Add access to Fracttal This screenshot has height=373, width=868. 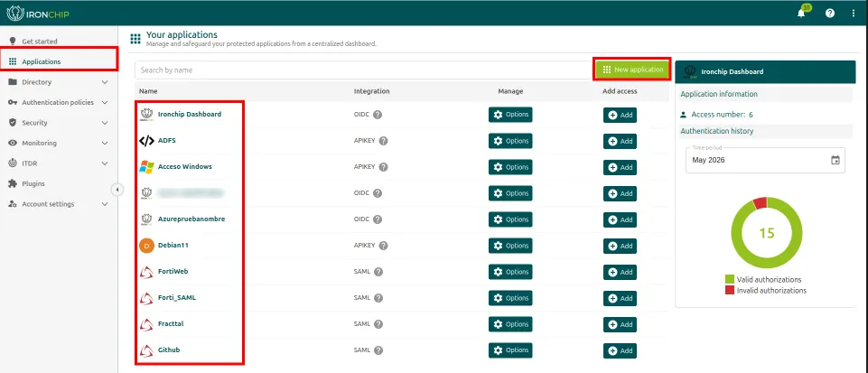click(620, 324)
